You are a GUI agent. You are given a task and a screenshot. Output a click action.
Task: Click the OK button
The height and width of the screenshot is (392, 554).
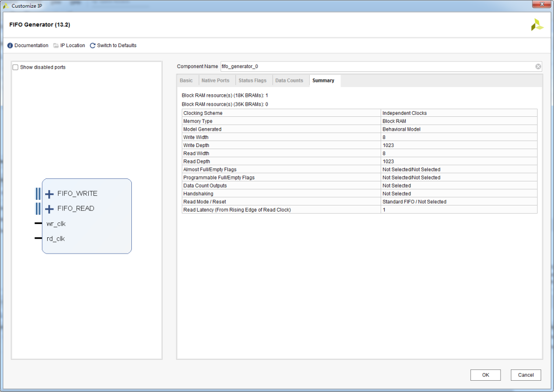[485, 375]
